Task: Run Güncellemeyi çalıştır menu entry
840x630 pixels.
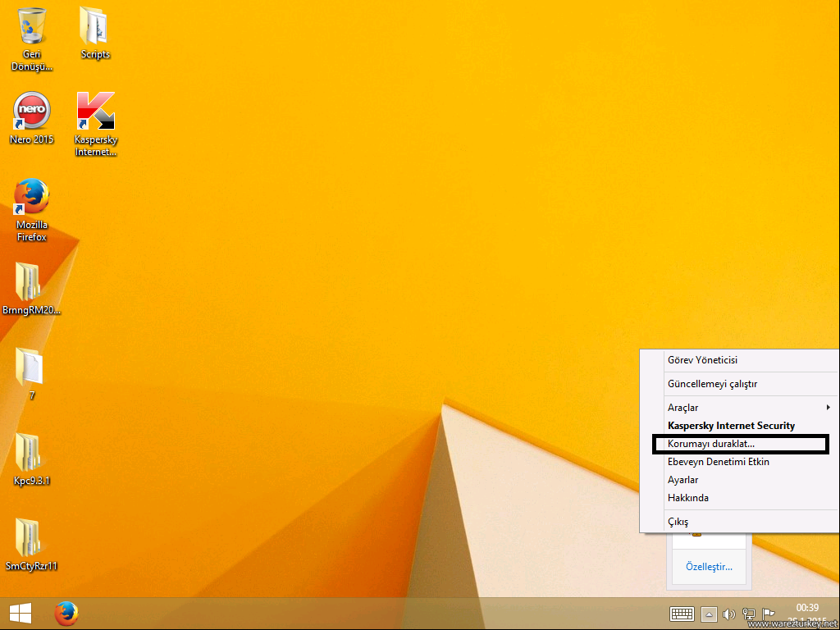Action: (x=712, y=384)
